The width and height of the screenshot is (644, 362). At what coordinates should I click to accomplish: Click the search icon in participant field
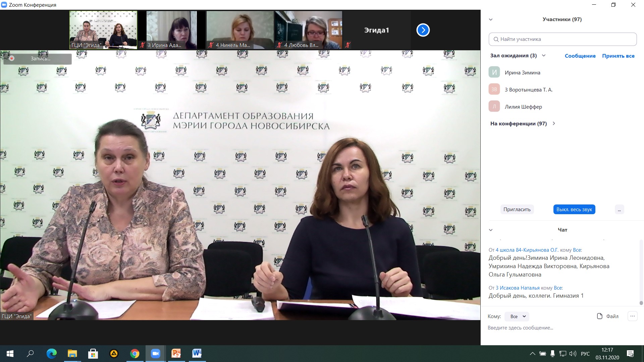click(496, 39)
